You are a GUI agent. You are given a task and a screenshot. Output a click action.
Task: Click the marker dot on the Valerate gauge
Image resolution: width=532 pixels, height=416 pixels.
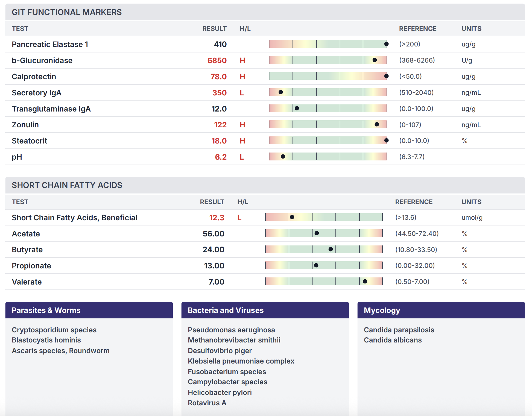click(x=365, y=281)
